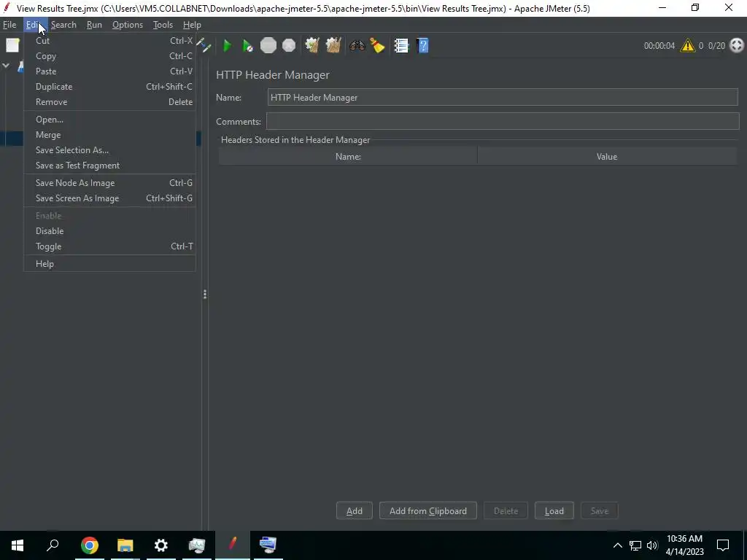The image size is (747, 560).
Task: Select Duplicate in the Edit menu
Action: [109, 87]
